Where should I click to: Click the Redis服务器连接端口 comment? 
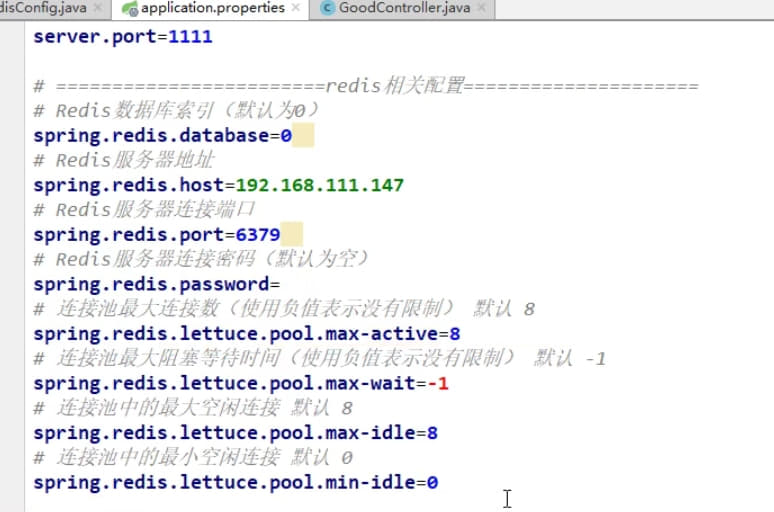[x=144, y=209]
